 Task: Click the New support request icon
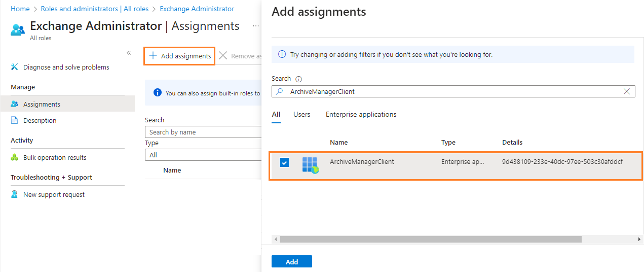coord(15,194)
